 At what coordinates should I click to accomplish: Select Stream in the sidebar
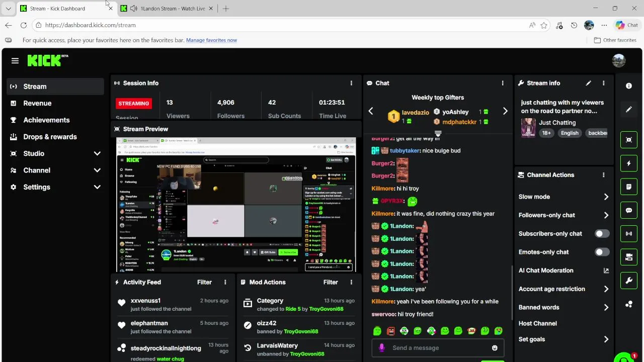(x=55, y=86)
